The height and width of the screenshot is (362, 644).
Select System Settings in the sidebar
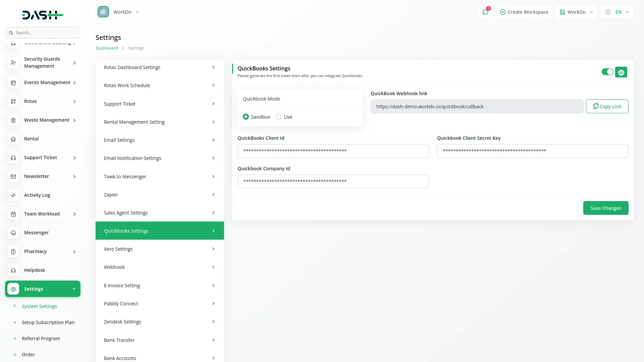(x=39, y=306)
